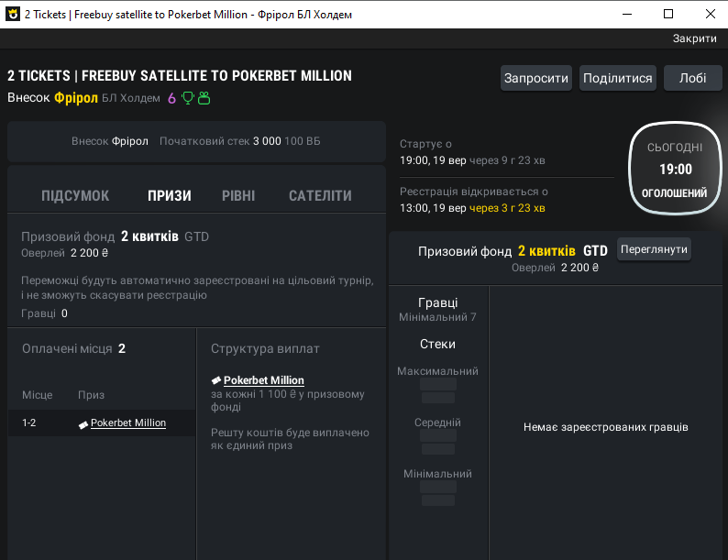Go to the Лобі button
Viewport: 728px width, 560px height.
click(x=693, y=78)
